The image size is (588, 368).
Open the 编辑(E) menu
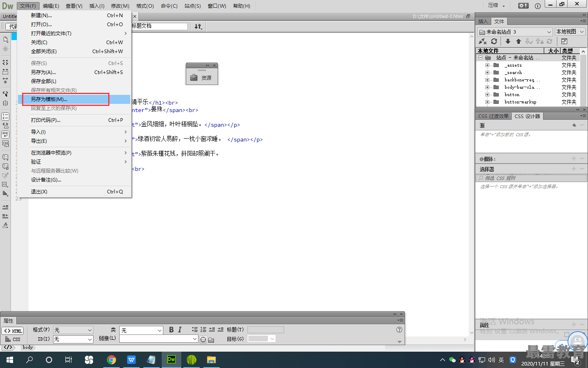pos(51,6)
